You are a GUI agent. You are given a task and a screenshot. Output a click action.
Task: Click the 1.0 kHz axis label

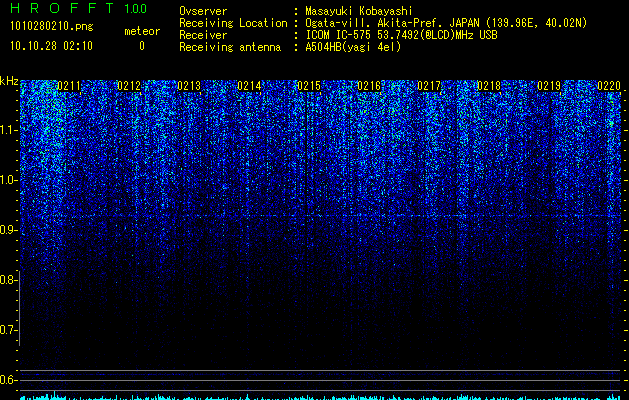[8, 180]
